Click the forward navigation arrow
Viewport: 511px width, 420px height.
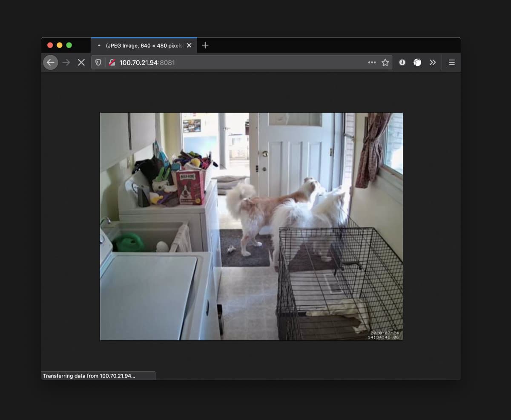coord(66,62)
